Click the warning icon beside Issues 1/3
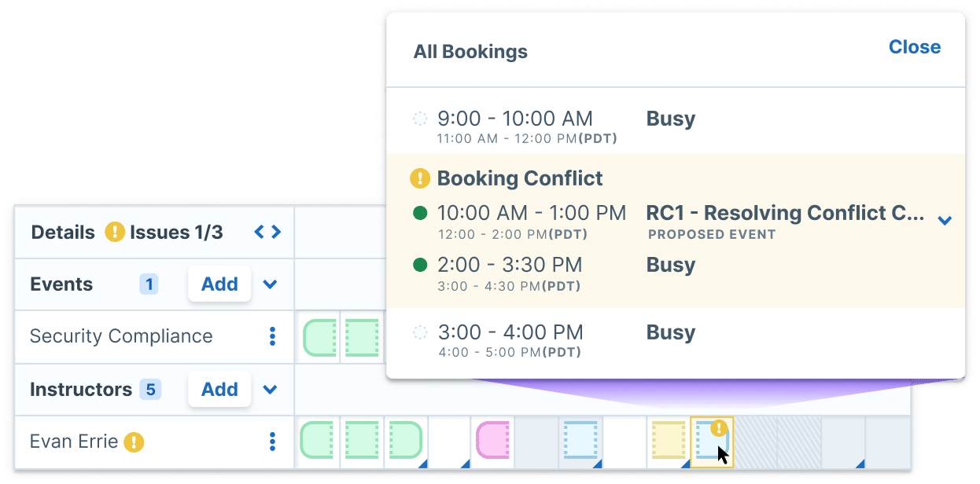Image resolution: width=980 pixels, height=484 pixels. (x=116, y=232)
